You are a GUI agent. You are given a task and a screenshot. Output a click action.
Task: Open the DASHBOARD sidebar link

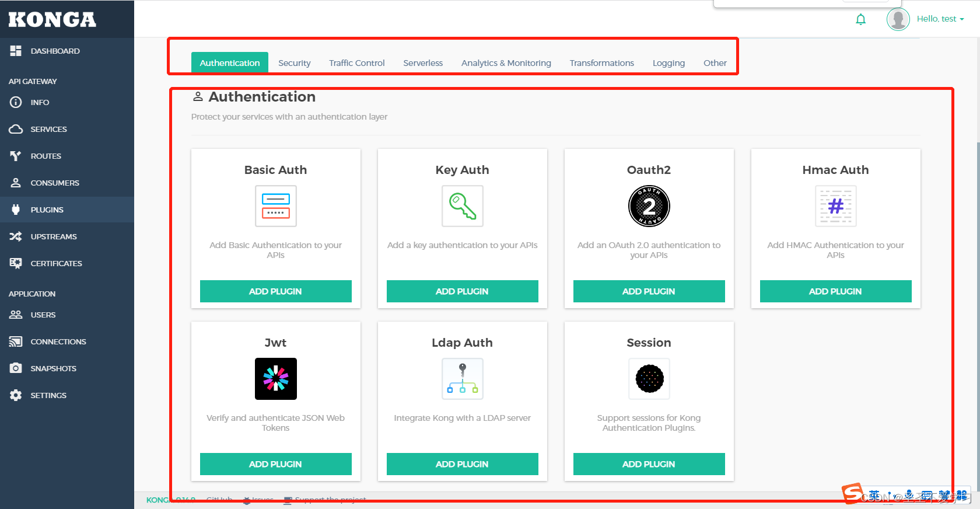pos(67,51)
